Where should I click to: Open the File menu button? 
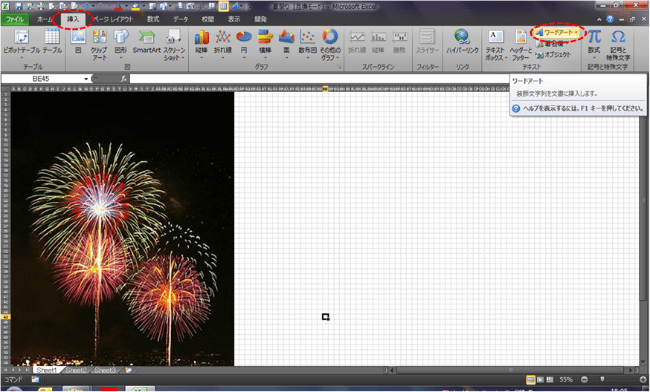click(x=15, y=19)
